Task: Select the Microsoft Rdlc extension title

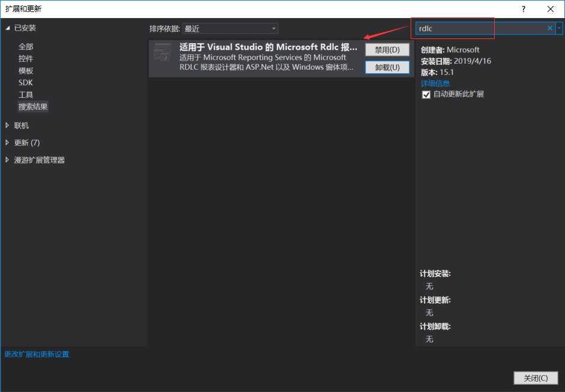Action: (268, 47)
